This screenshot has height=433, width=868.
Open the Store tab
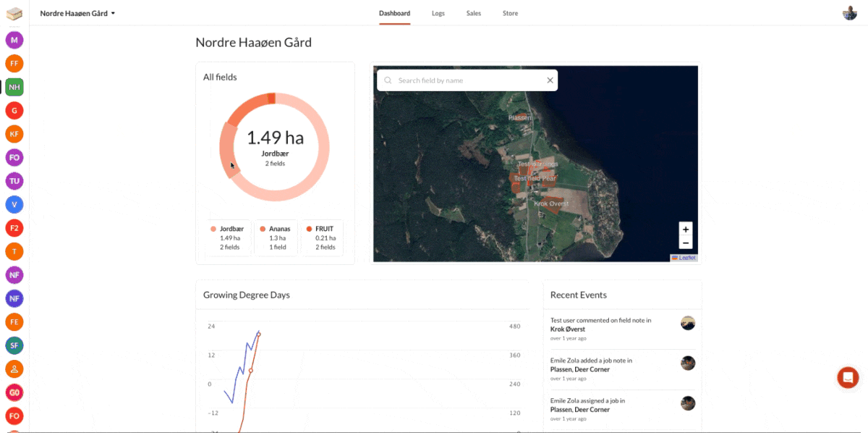[x=510, y=13]
